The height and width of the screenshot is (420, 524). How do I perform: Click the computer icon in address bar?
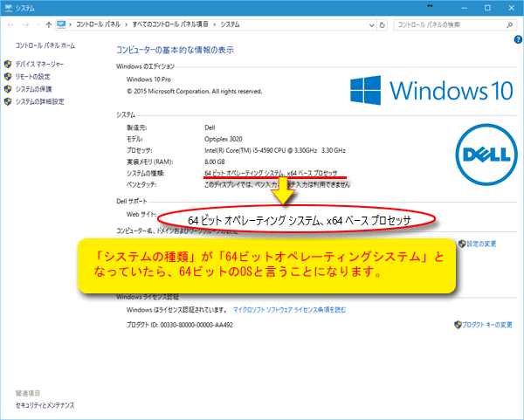[61, 24]
